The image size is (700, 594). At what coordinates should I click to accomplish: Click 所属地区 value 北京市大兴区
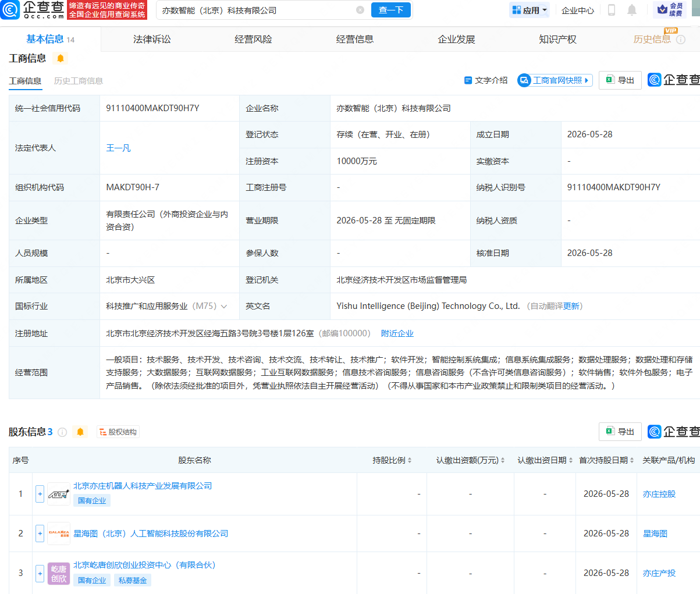click(130, 280)
